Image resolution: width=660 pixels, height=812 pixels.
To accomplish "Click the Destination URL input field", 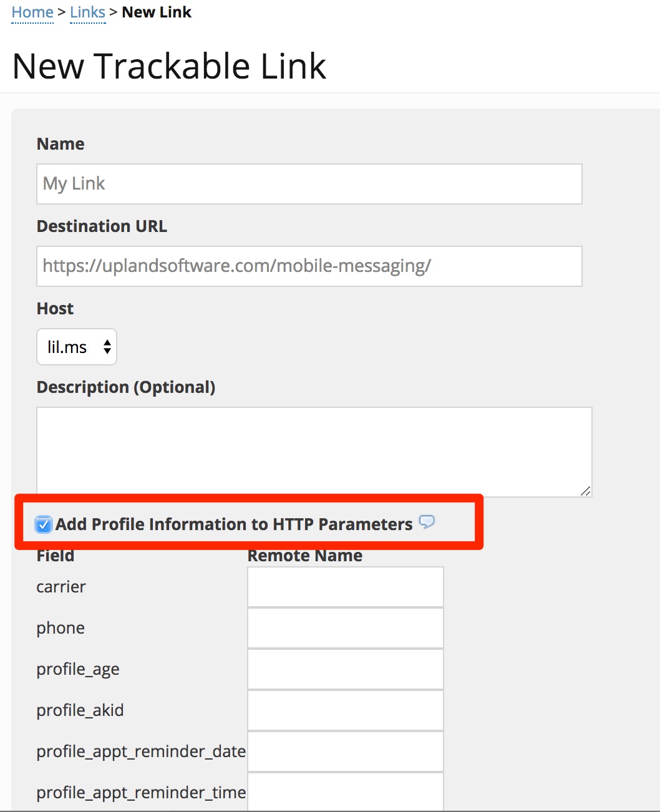I will click(309, 266).
